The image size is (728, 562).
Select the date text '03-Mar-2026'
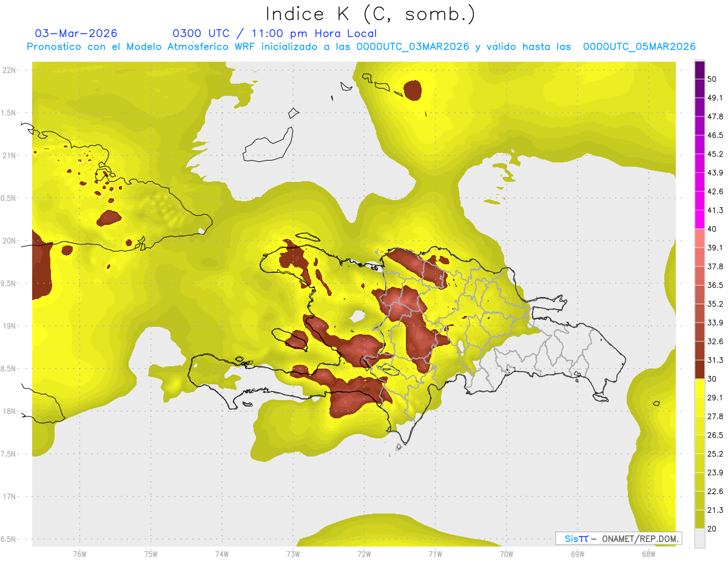pos(76,33)
